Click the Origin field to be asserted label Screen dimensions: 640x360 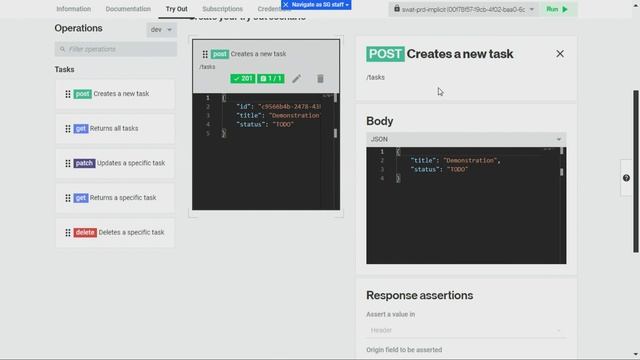(404, 350)
